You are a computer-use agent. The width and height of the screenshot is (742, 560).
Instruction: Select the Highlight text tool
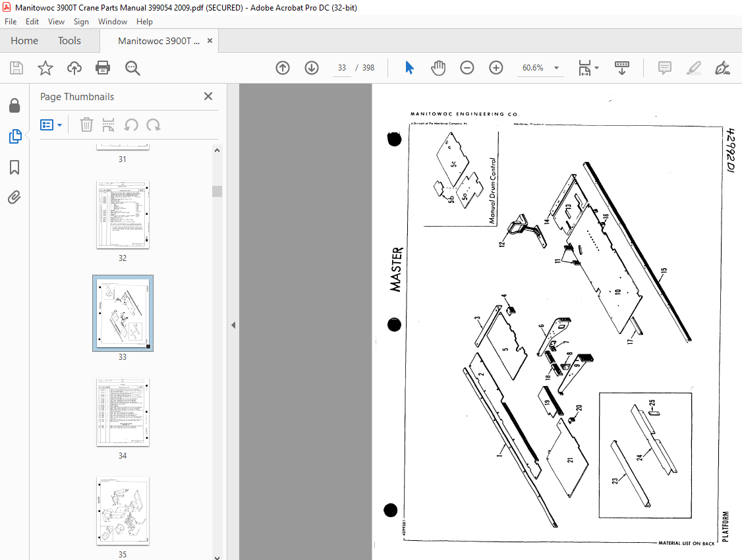[x=694, y=68]
